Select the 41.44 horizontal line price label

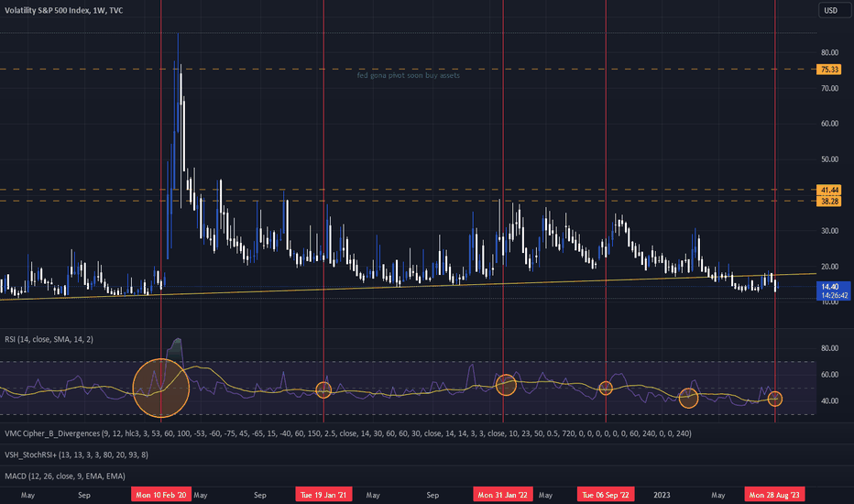pyautogui.click(x=829, y=191)
